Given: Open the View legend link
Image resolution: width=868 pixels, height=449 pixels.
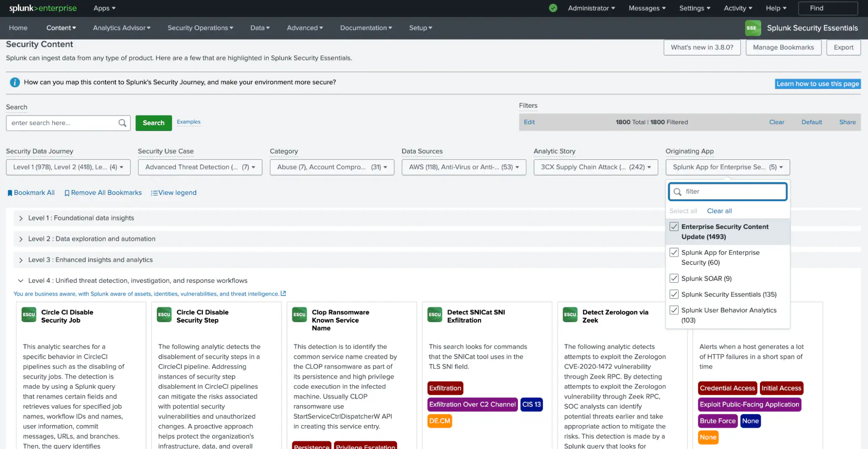Looking at the screenshot, I should pos(174,193).
